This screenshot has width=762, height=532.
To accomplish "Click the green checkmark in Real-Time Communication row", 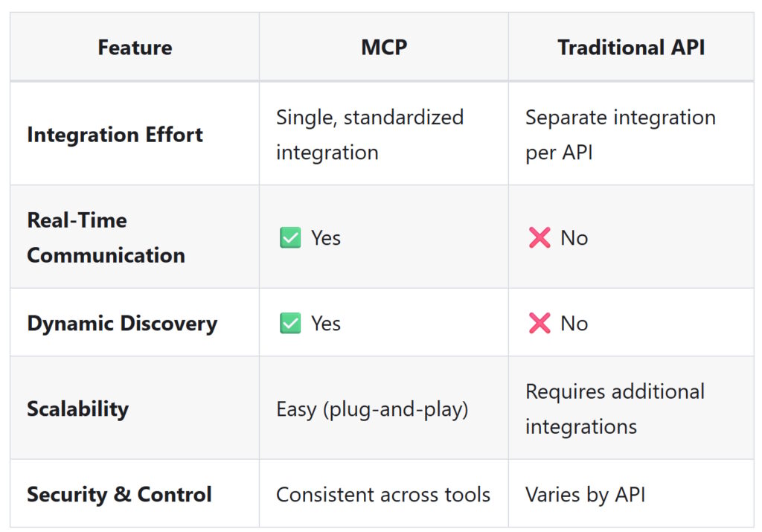I will pos(290,237).
